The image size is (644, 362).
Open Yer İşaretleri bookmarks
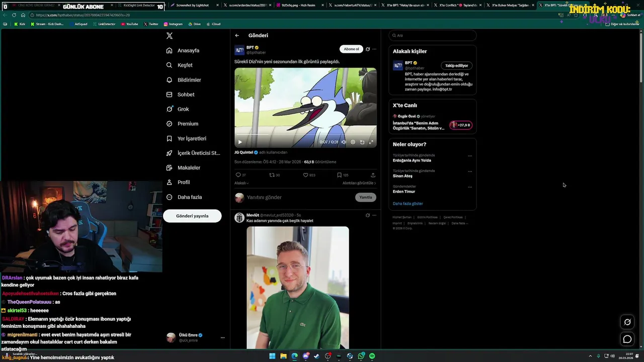point(186,138)
